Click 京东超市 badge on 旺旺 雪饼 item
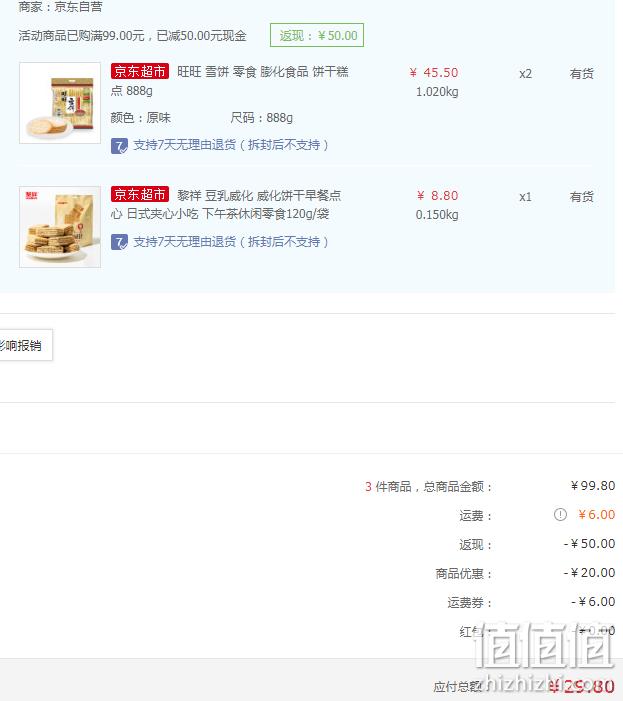The image size is (623, 701). 139,71
